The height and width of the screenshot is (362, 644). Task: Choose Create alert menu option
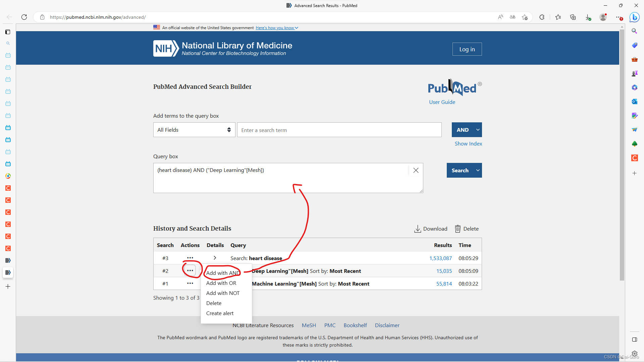220,313
